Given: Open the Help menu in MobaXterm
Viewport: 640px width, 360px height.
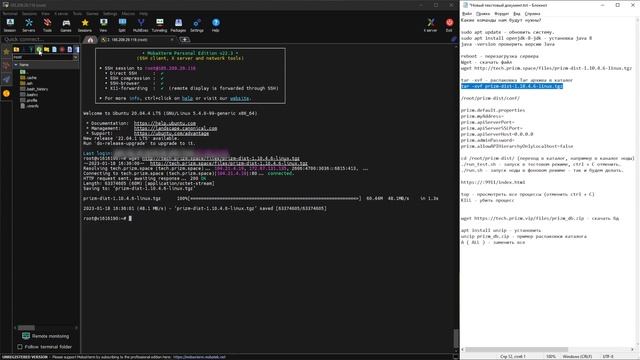Looking at the screenshot, I should [143, 13].
